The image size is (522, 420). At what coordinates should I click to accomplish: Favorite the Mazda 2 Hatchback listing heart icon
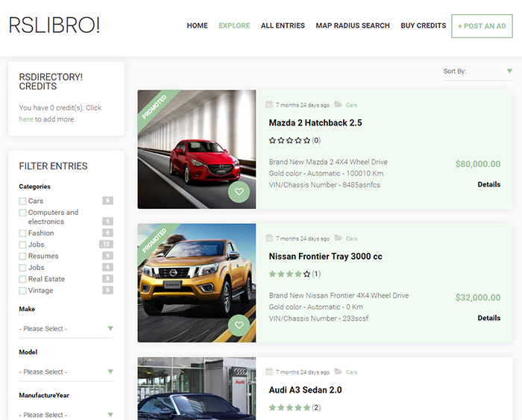[x=239, y=192]
